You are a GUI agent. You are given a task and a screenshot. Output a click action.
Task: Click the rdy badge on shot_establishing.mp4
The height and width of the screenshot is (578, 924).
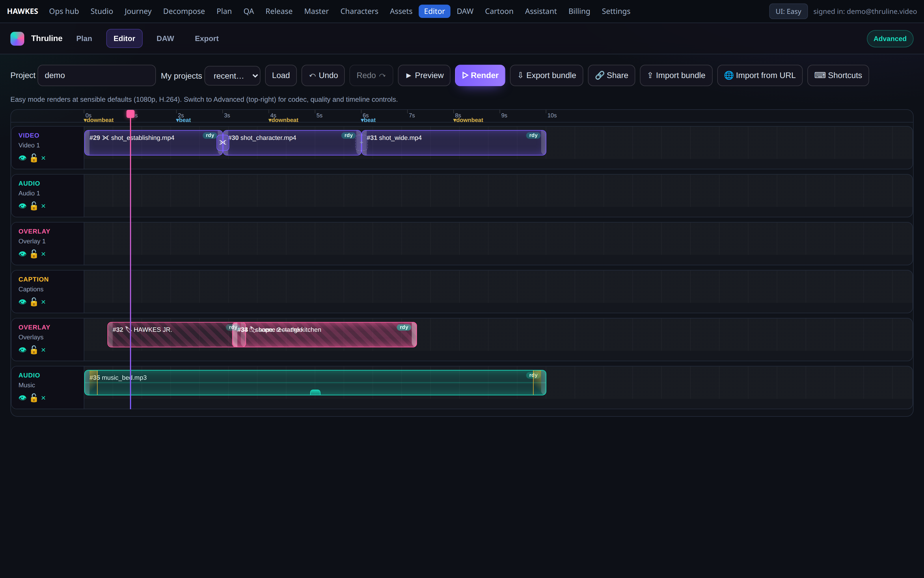click(x=210, y=135)
